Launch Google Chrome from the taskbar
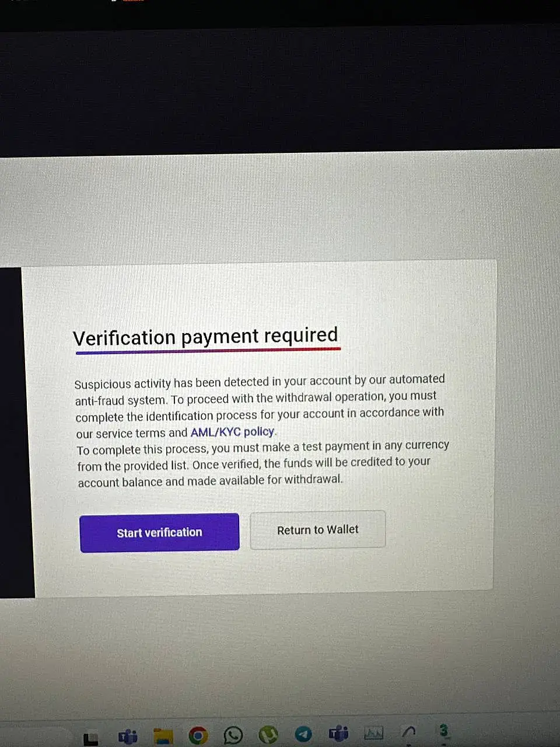This screenshot has height=747, width=560. 198,735
